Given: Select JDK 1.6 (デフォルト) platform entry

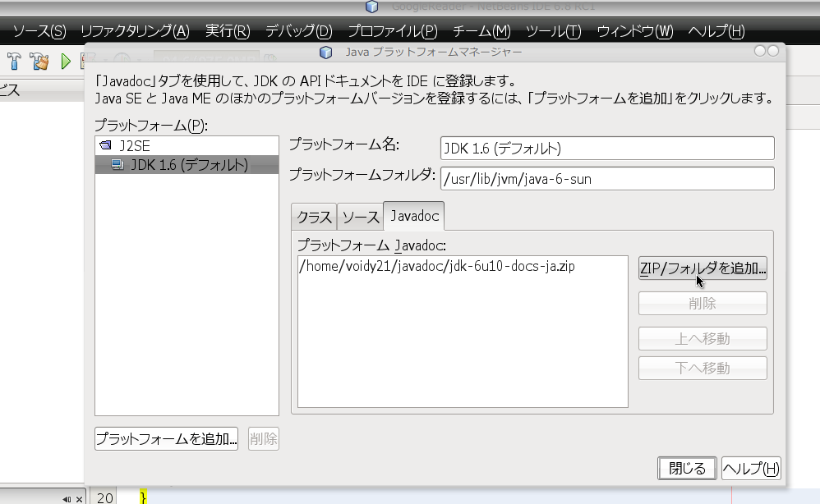Looking at the screenshot, I should (187, 165).
